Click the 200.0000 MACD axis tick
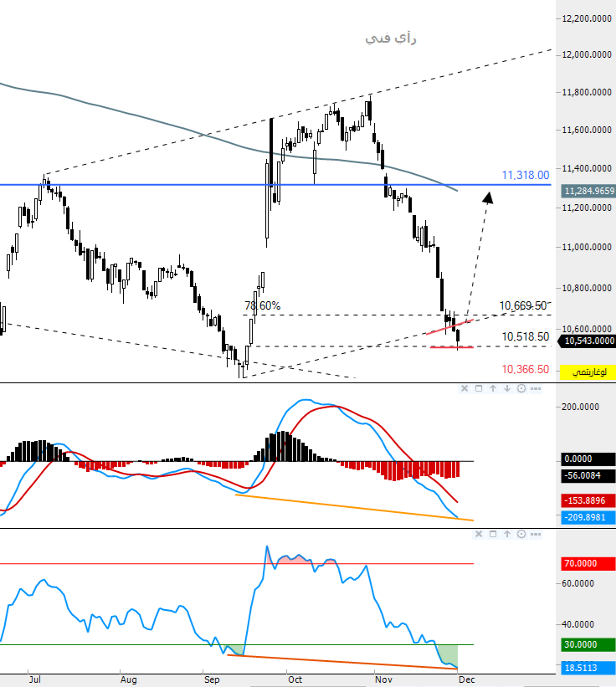The height and width of the screenshot is (687, 616). pos(580,407)
